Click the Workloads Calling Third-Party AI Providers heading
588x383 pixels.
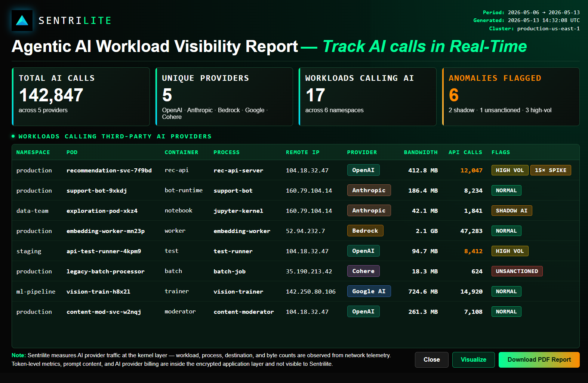(x=115, y=137)
